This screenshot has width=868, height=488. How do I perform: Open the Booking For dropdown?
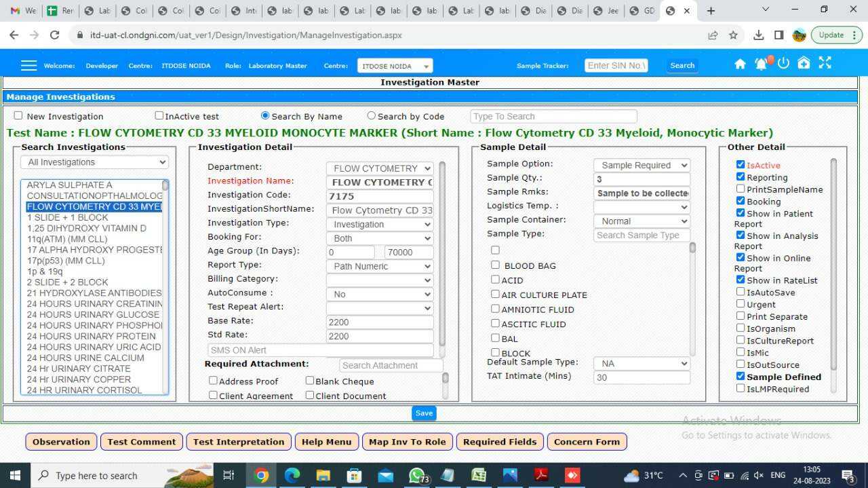click(x=379, y=238)
